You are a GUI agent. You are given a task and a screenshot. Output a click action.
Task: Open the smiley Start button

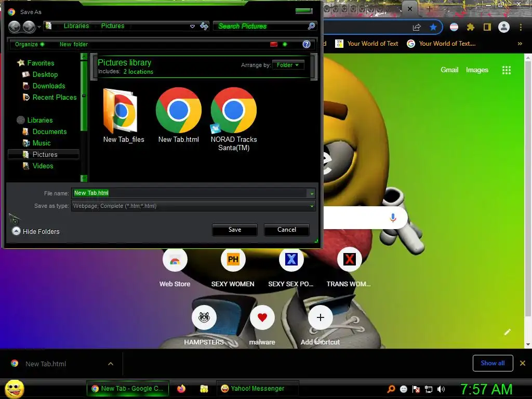(x=14, y=389)
